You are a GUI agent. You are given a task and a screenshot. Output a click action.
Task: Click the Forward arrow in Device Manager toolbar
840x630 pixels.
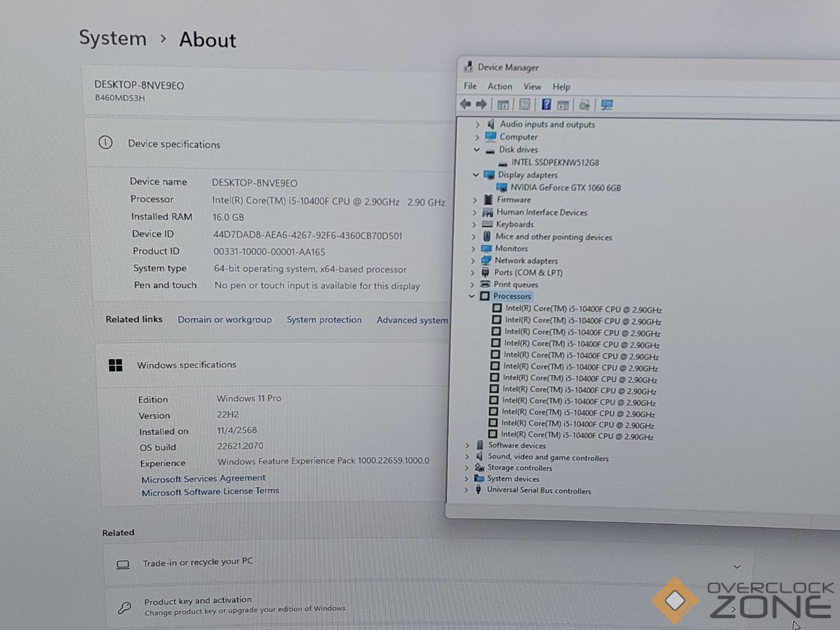tap(481, 104)
